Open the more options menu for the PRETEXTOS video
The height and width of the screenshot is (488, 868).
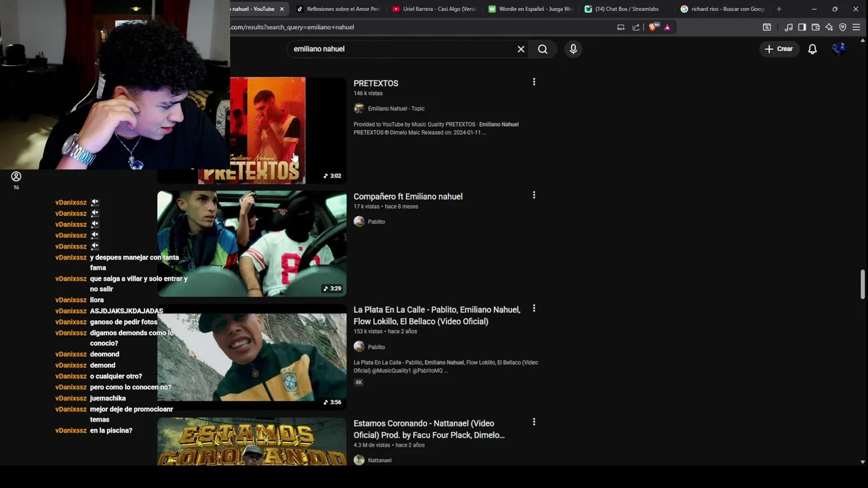click(x=534, y=82)
